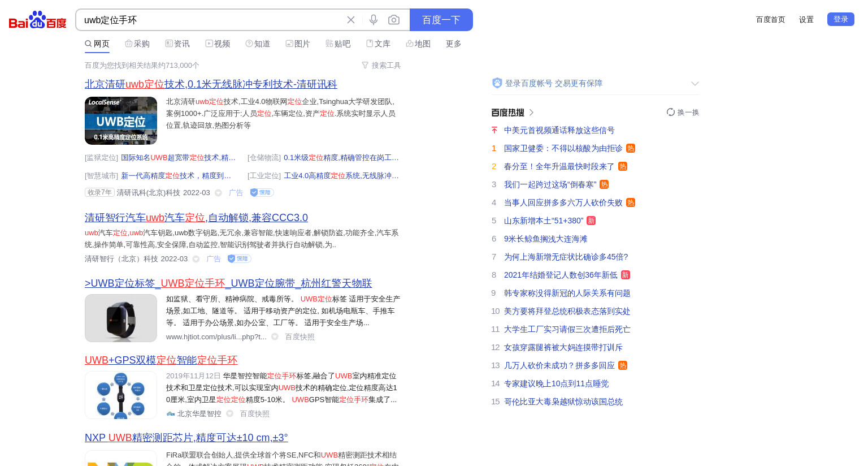868x466 pixels.
Task: Open UWB+GPS双模定位智能定位手环 result
Action: [x=161, y=360]
